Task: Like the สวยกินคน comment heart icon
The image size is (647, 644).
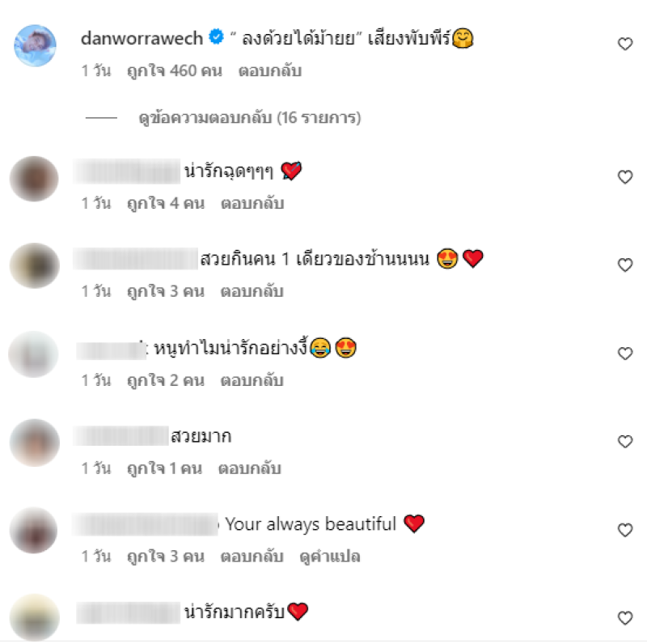Action: click(x=625, y=265)
